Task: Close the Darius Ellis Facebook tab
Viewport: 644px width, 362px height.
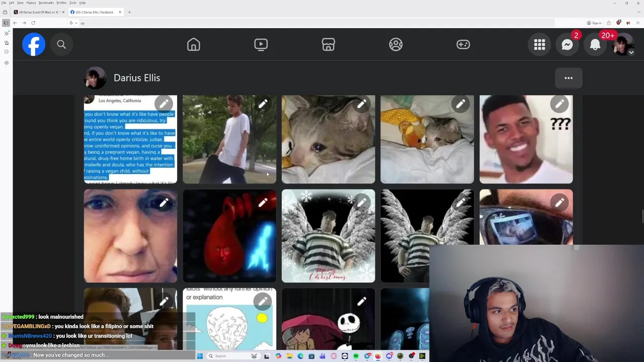Action: pyautogui.click(x=120, y=12)
